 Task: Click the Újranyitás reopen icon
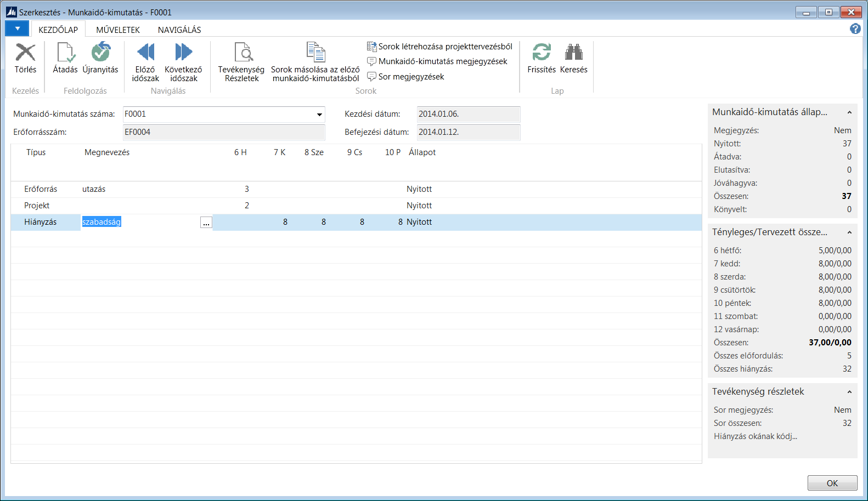tap(100, 53)
